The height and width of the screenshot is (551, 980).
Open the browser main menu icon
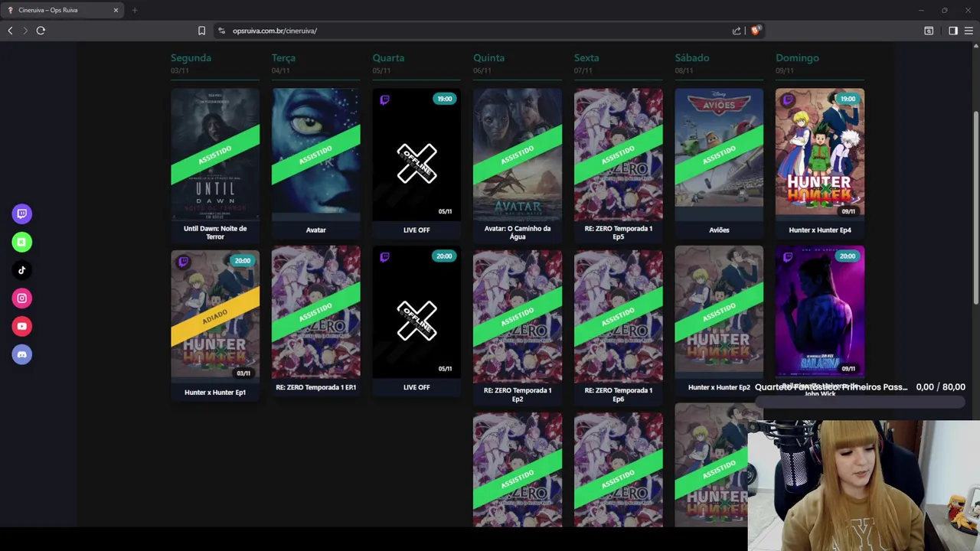(x=969, y=31)
